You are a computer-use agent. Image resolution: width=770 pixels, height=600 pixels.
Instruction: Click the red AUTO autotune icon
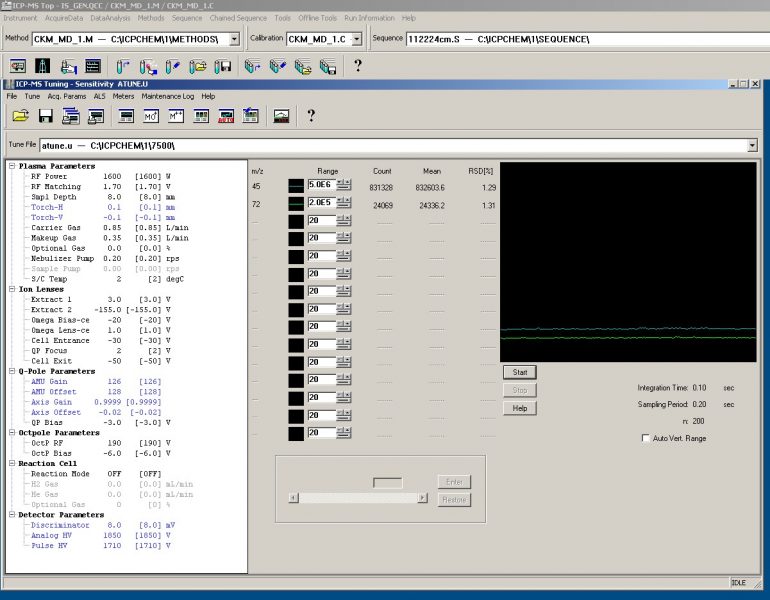pyautogui.click(x=226, y=116)
